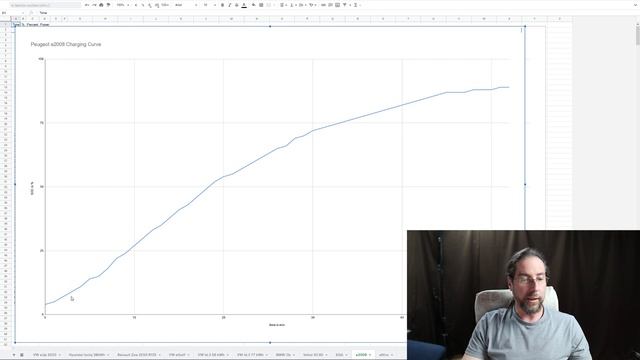Viewport: 640px width, 360px height.
Task: Insert a link
Action: click(323, 5)
